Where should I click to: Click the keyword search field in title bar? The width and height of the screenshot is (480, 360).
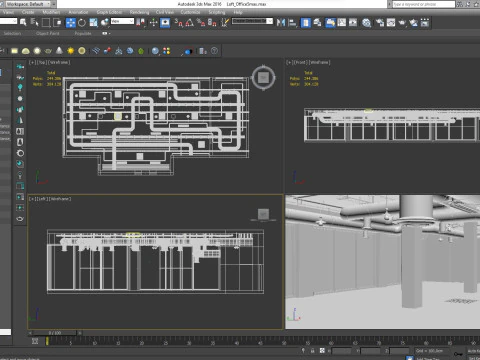[424, 4]
